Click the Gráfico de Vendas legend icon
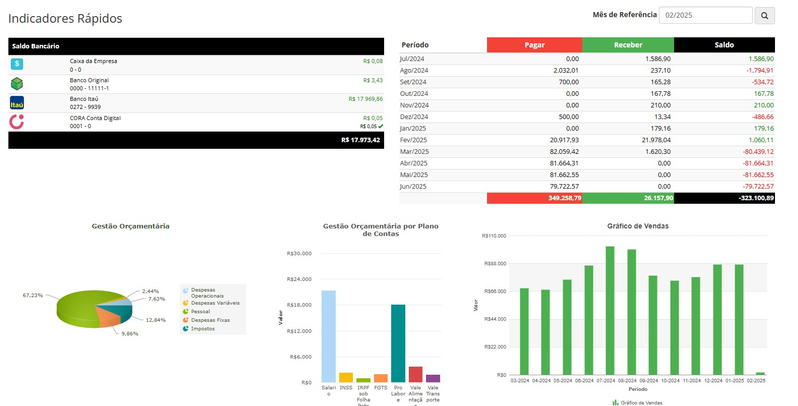 coord(613,401)
